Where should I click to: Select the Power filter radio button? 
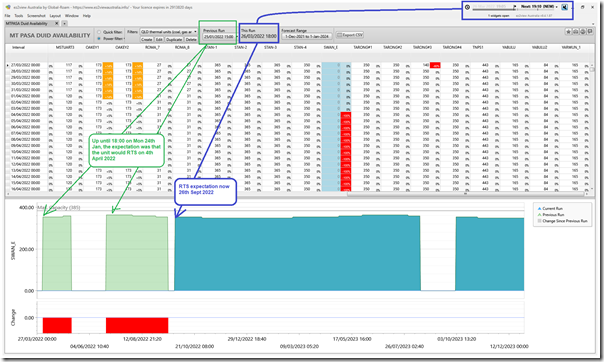click(99, 39)
